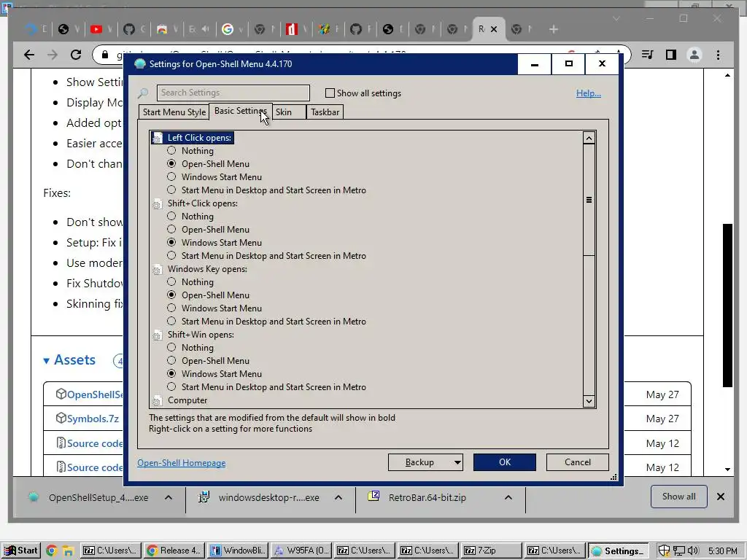Click the package icon beside OpenShellSe asset
747x560 pixels.
(x=61, y=394)
